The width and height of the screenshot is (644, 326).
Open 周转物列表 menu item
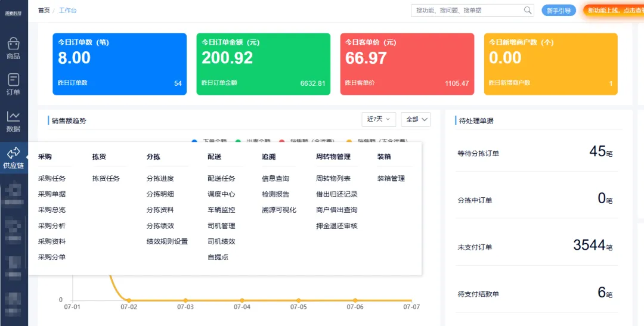pyautogui.click(x=333, y=179)
